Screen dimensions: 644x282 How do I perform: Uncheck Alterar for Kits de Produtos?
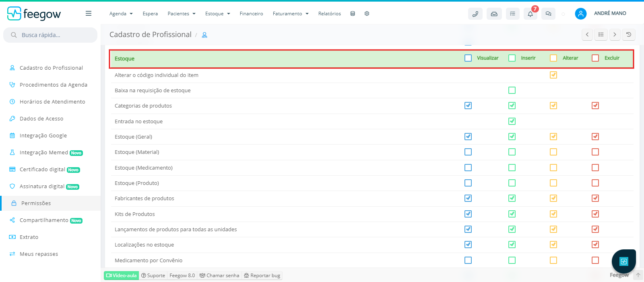[553, 214]
